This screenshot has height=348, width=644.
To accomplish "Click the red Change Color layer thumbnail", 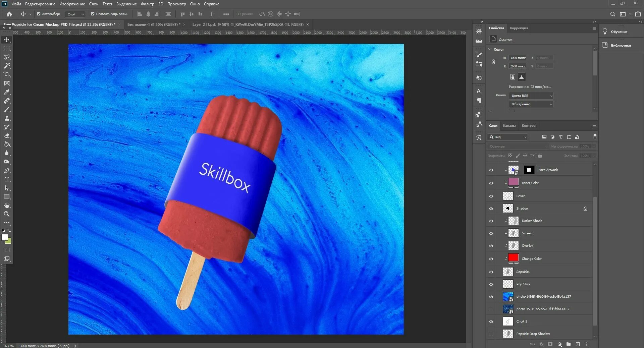I will point(514,258).
